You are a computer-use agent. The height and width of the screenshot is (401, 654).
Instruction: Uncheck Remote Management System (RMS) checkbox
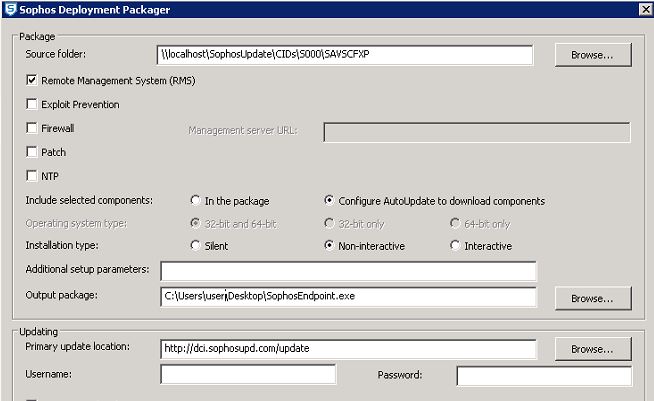(32, 80)
